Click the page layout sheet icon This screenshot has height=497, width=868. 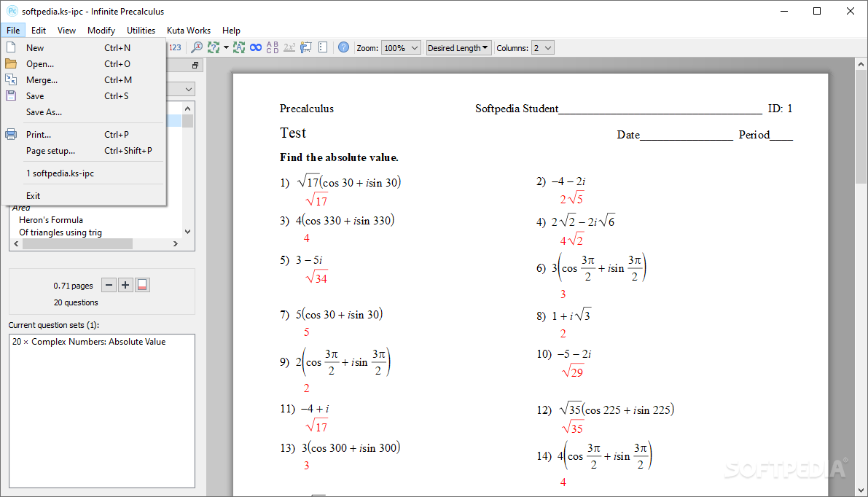tap(323, 47)
